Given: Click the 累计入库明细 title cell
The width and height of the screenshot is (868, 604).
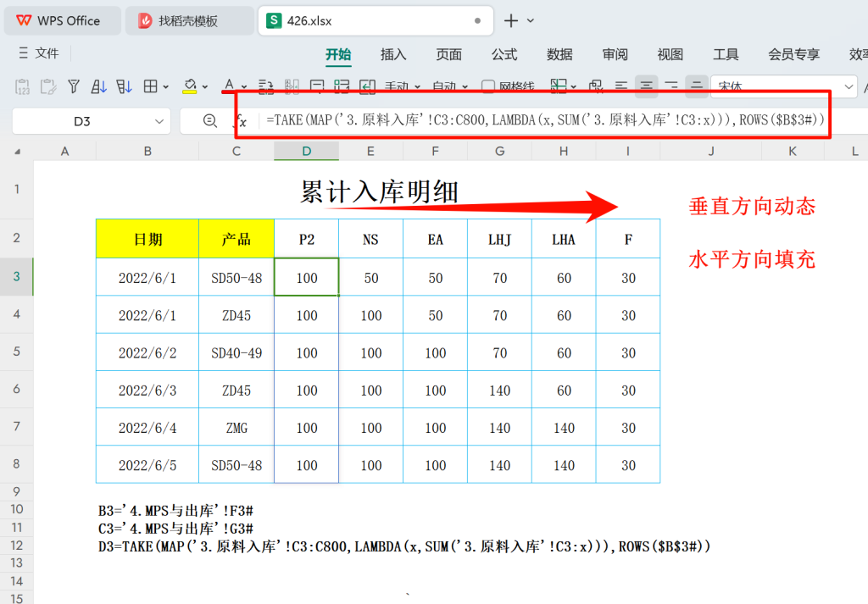Looking at the screenshot, I should (x=379, y=192).
